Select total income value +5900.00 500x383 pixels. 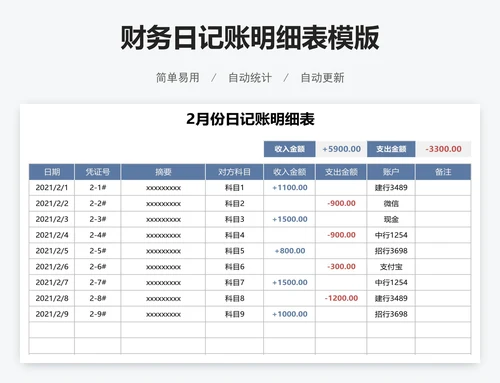click(341, 149)
